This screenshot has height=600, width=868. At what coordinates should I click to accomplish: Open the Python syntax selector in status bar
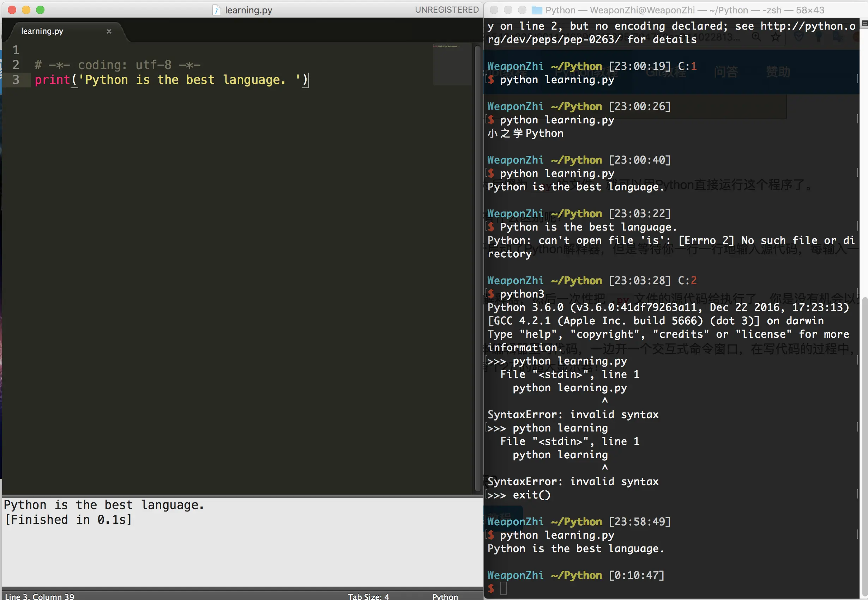click(445, 596)
